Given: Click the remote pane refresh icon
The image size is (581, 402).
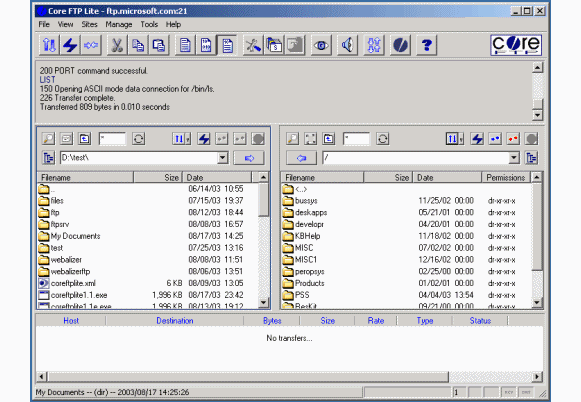Looking at the screenshot, I should pyautogui.click(x=383, y=139).
